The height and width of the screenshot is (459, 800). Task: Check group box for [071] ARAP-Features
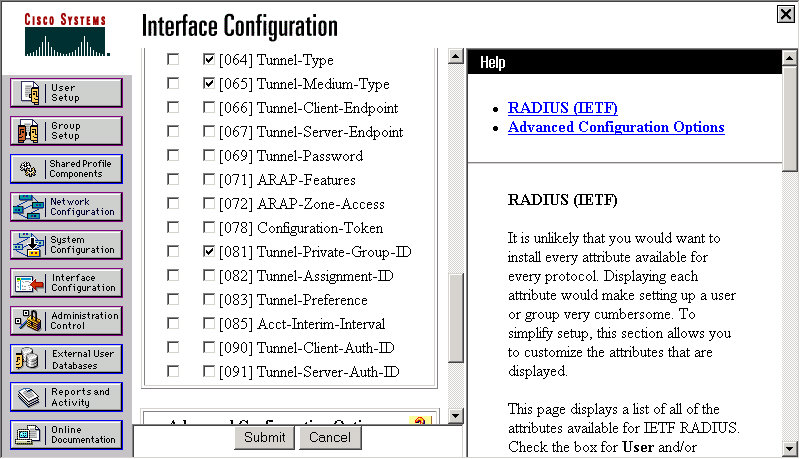click(x=209, y=179)
